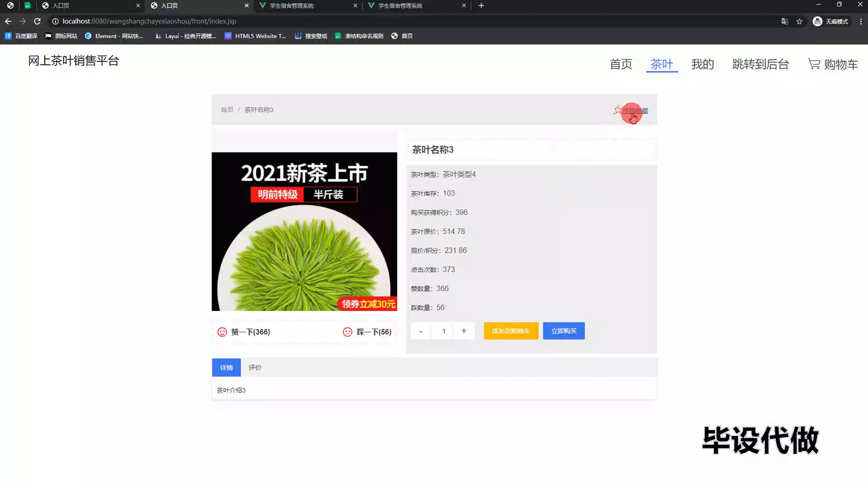
Task: Open Chrome's three-dot menu
Action: click(x=861, y=21)
